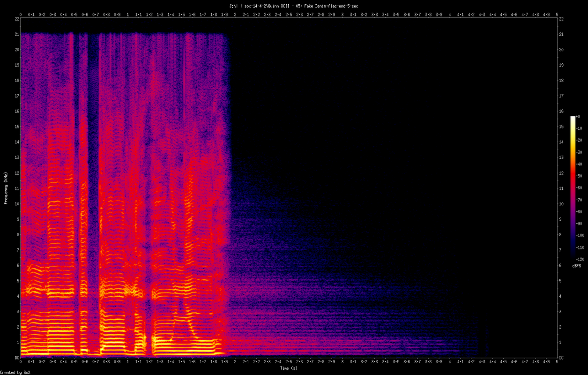This screenshot has width=588, height=375.
Task: Click the 22 tick on right frequency axis
Action: click(x=561, y=19)
